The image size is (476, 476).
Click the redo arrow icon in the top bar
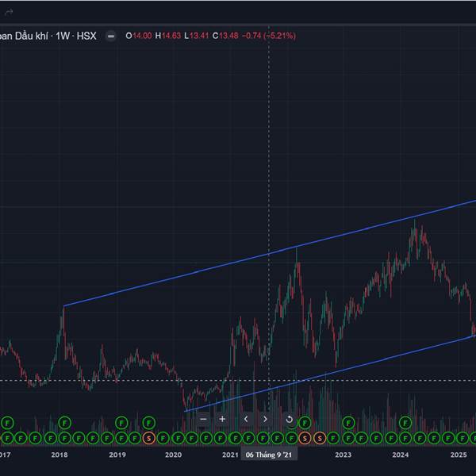click(x=9, y=13)
